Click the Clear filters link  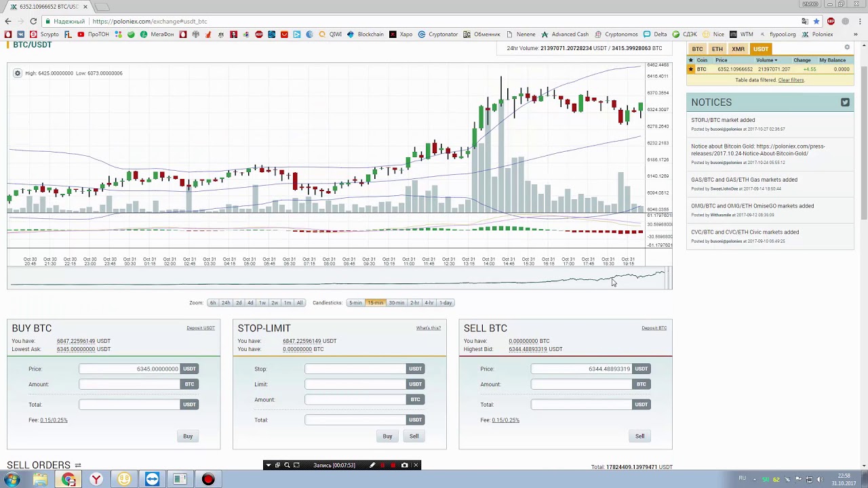pyautogui.click(x=791, y=80)
